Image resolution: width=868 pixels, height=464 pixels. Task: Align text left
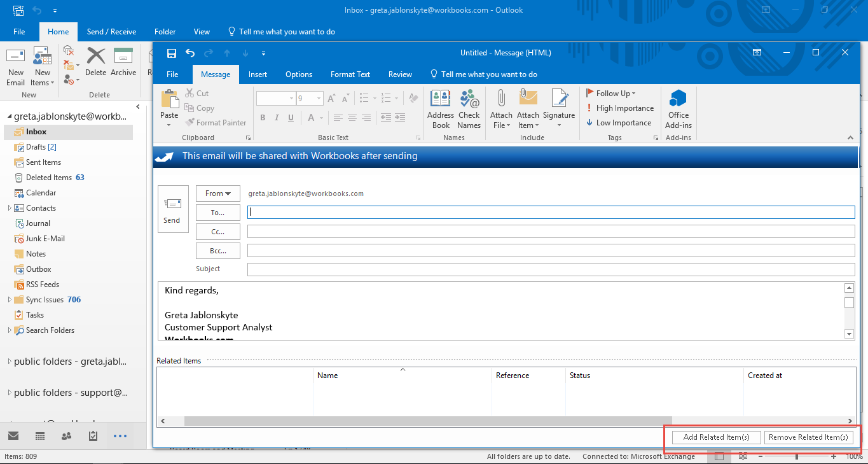pyautogui.click(x=338, y=118)
